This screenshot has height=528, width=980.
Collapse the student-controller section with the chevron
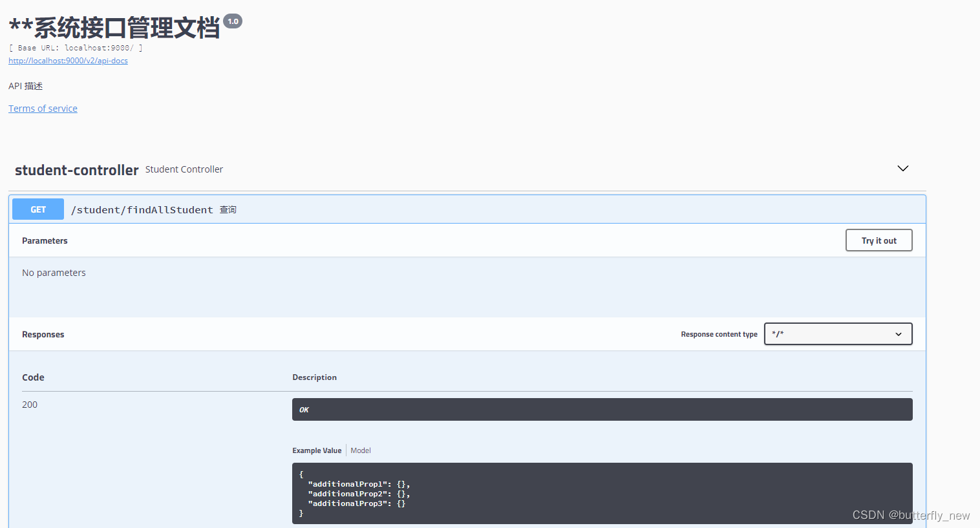click(903, 169)
